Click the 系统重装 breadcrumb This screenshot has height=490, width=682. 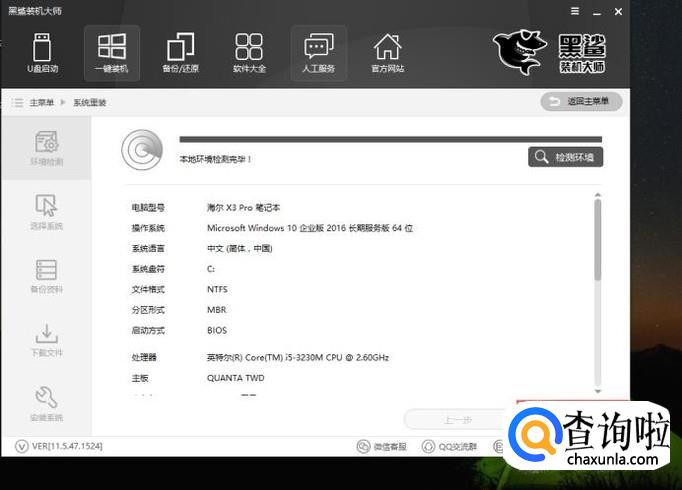tap(90, 103)
